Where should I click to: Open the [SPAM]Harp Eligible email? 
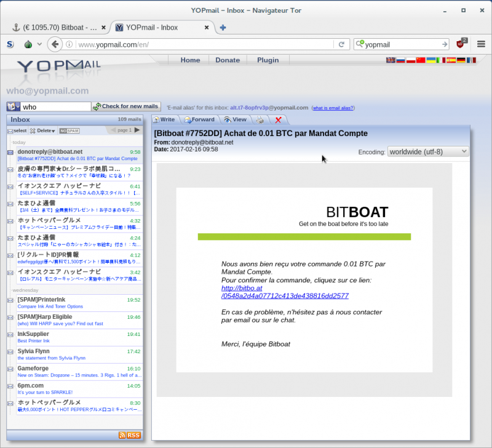[x=79, y=320]
